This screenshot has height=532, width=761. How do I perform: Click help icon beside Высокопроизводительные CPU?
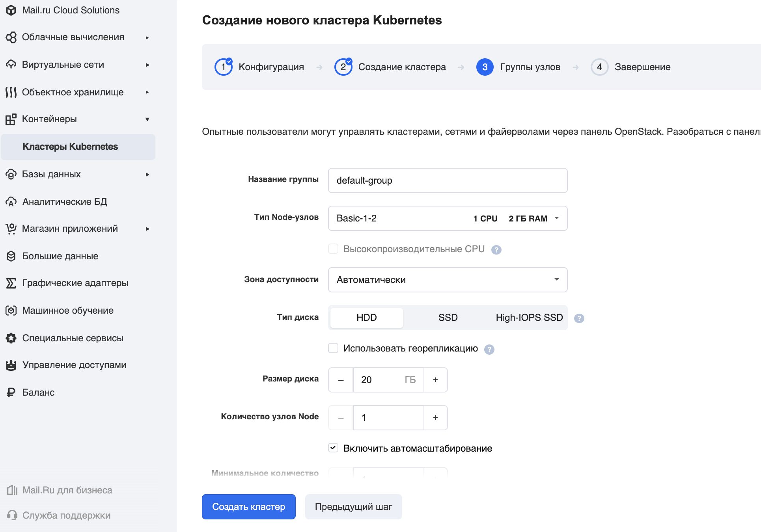click(x=496, y=250)
